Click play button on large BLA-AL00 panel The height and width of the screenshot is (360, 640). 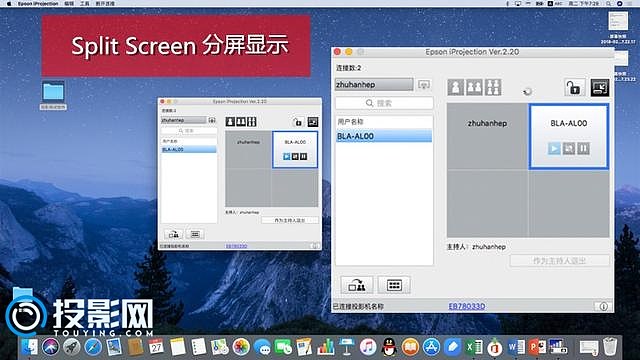(554, 148)
